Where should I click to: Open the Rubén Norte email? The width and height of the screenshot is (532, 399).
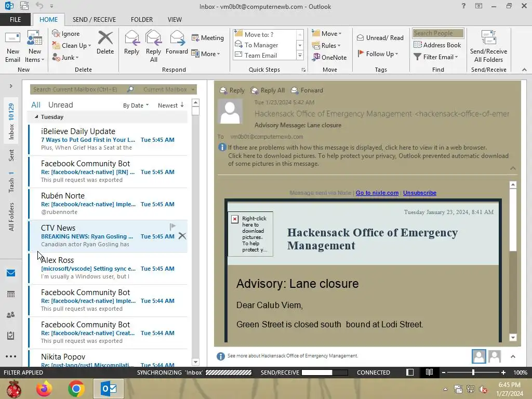pos(108,204)
